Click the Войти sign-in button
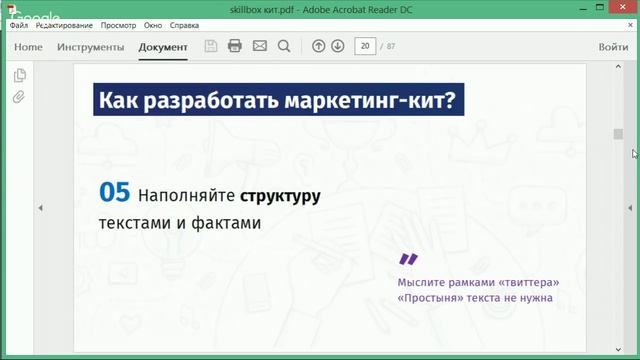The image size is (640, 360). tap(613, 47)
